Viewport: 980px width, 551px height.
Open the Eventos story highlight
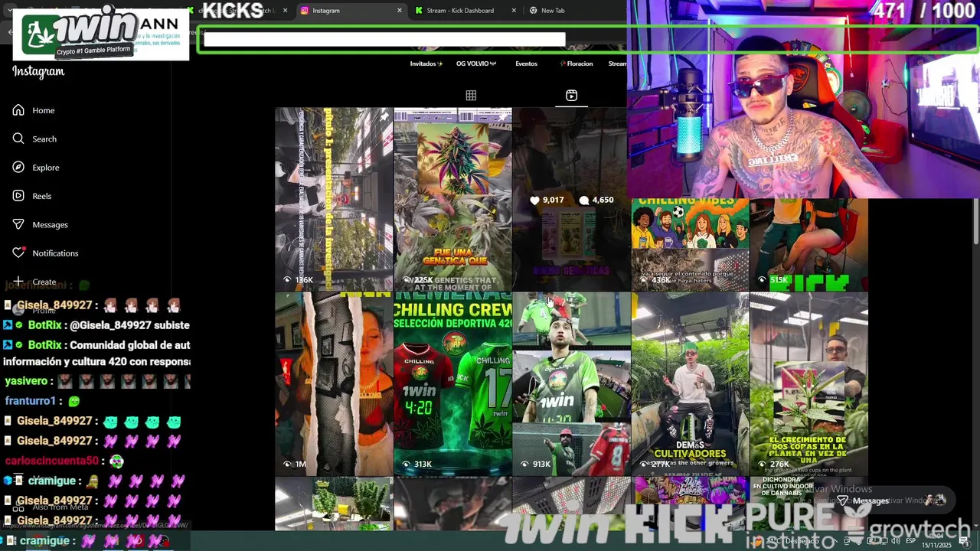(526, 64)
